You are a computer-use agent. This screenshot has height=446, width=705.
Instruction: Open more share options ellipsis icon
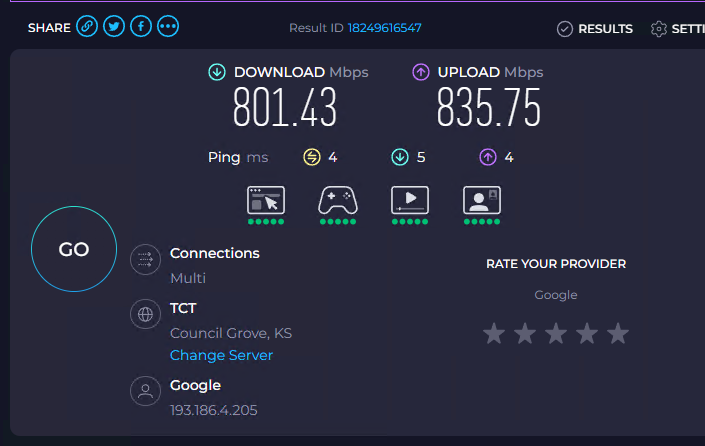[x=168, y=27]
